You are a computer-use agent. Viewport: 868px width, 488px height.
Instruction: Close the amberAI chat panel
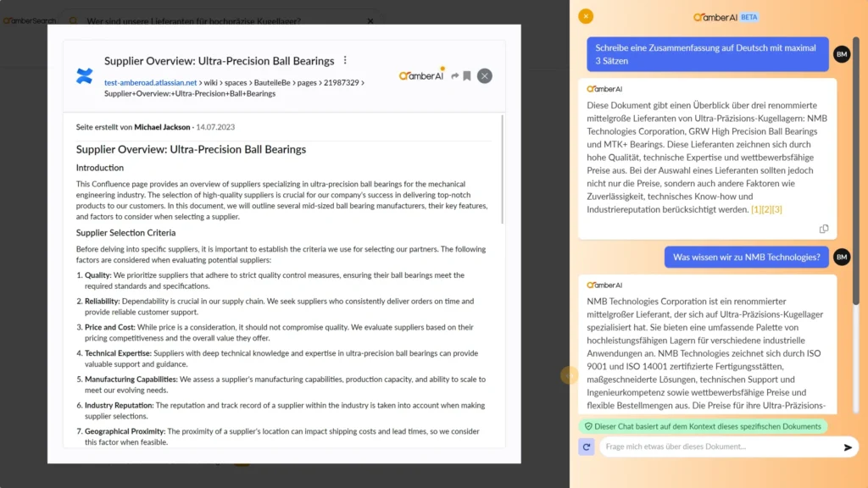[x=586, y=16]
